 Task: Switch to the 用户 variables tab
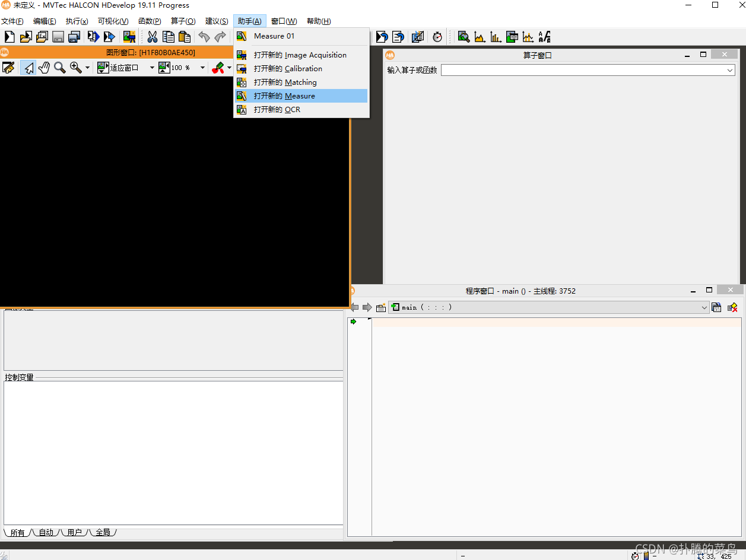click(75, 532)
